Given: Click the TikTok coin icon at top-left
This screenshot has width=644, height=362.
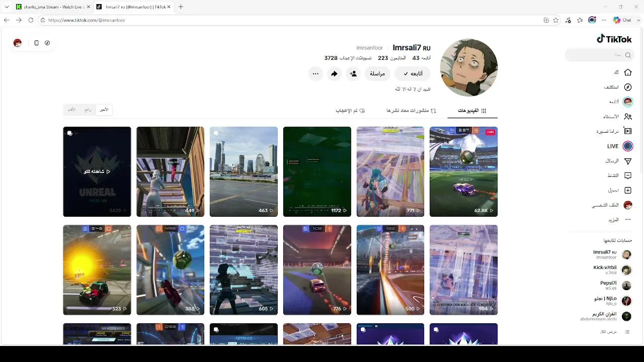Looking at the screenshot, I should click(x=47, y=43).
